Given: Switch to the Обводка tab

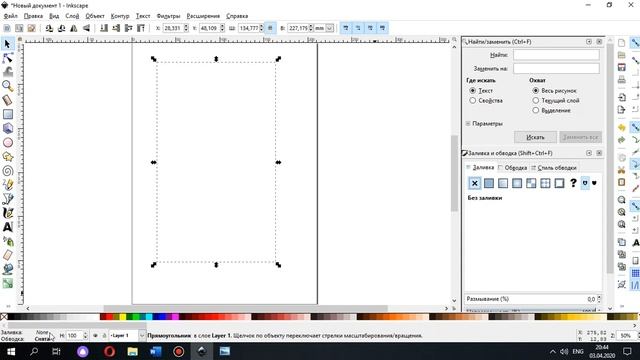Looking at the screenshot, I should tap(512, 168).
